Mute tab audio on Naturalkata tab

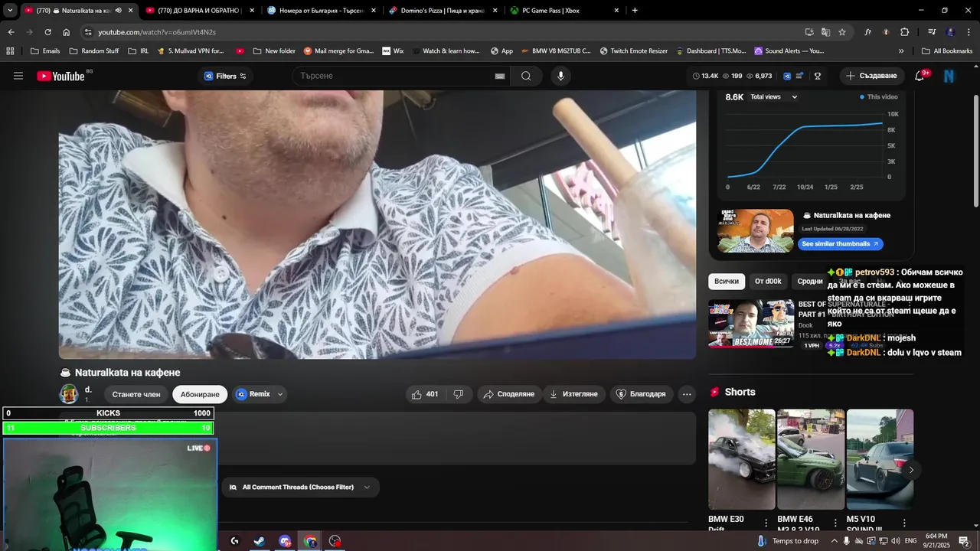click(x=119, y=11)
